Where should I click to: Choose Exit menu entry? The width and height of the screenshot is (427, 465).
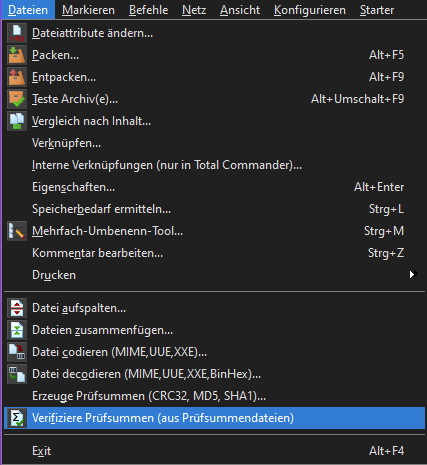(214, 451)
